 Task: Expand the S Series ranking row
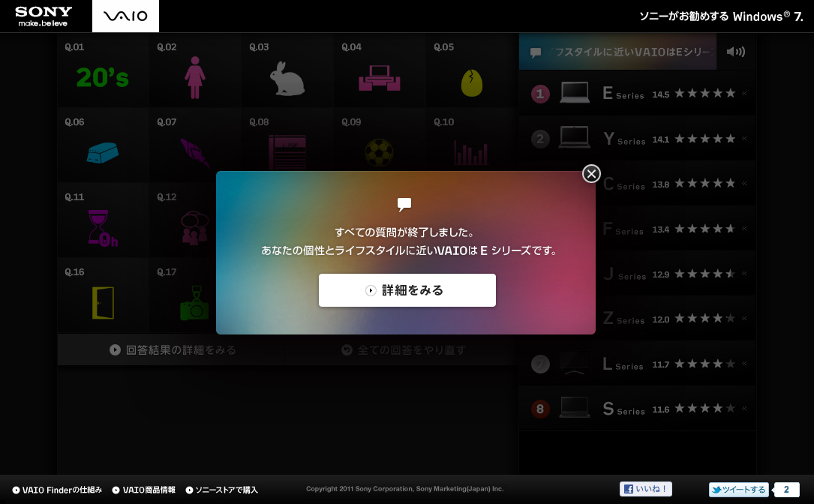pos(637,409)
